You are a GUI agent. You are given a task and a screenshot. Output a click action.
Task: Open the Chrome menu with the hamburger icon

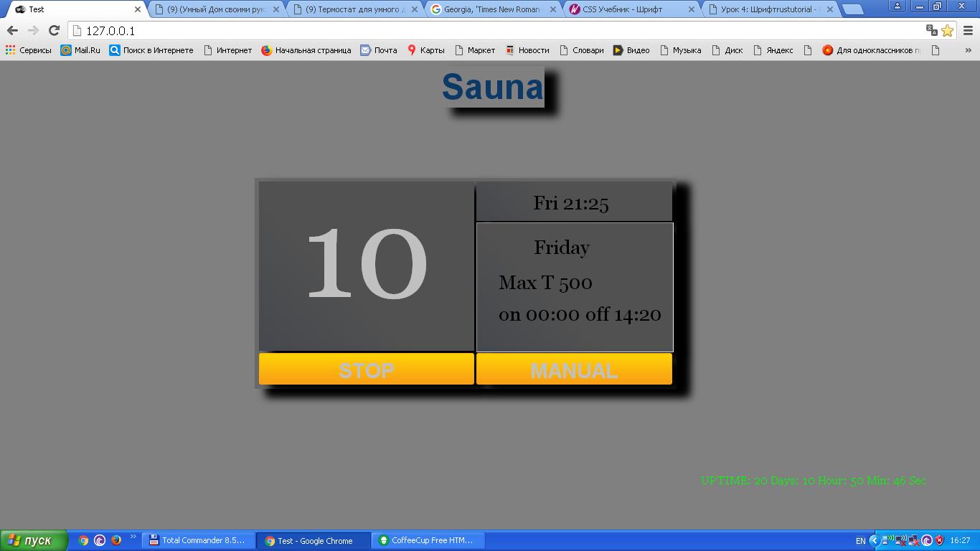pos(968,31)
